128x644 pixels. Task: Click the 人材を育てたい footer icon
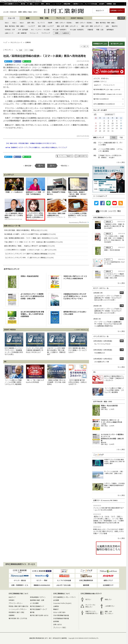click(x=102, y=606)
